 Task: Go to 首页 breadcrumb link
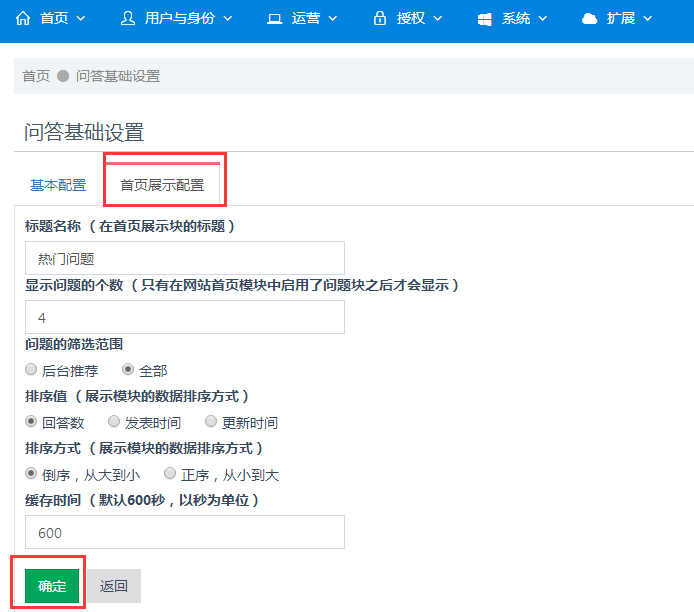click(36, 76)
